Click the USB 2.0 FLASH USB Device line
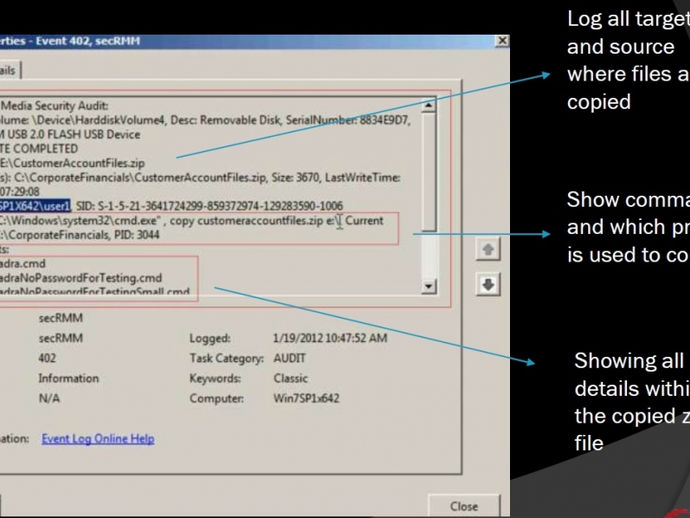The height and width of the screenshot is (518, 690). click(70, 134)
